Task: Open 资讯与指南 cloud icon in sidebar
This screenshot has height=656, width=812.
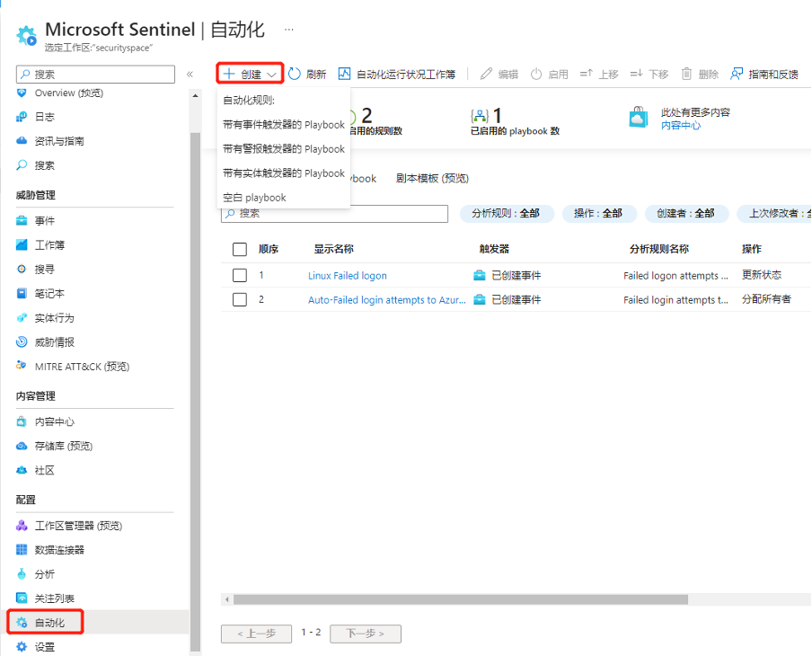Action: click(x=22, y=141)
